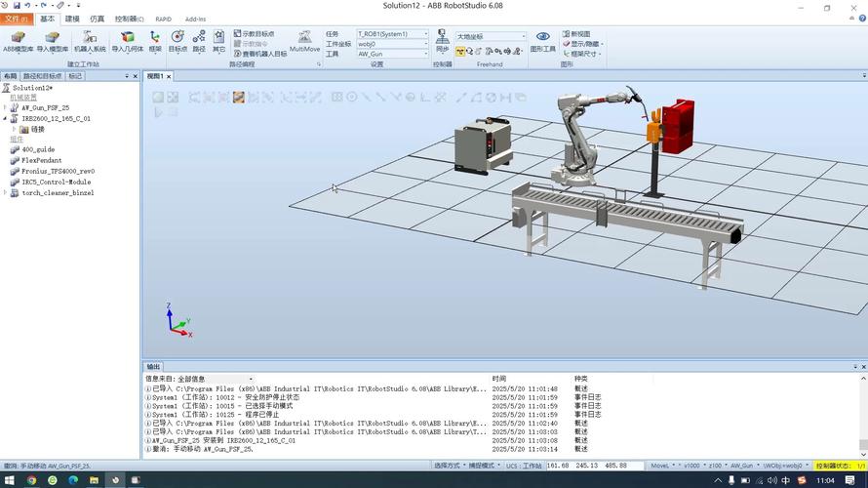The width and height of the screenshot is (868, 488).
Task: Open the notification center icon
Action: coord(850,480)
